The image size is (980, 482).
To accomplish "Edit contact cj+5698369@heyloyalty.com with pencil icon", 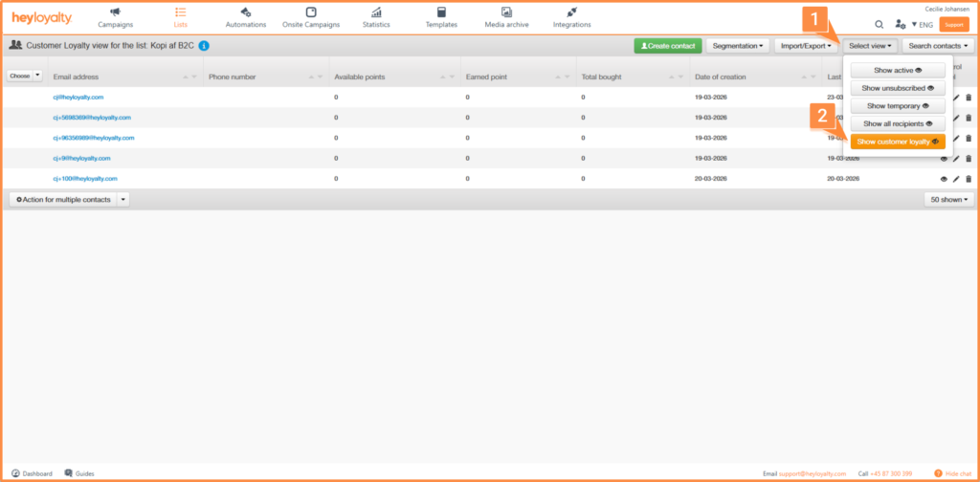I will click(956, 118).
